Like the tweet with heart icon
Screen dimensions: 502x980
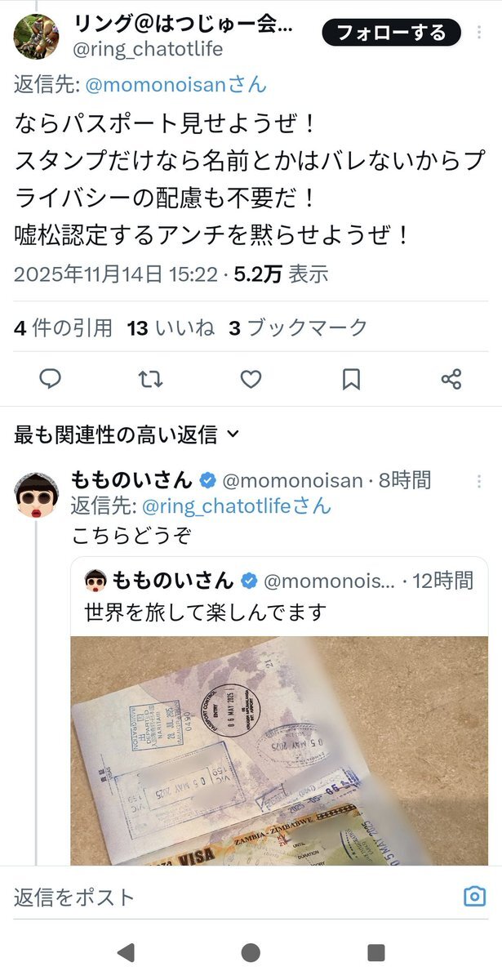click(251, 379)
